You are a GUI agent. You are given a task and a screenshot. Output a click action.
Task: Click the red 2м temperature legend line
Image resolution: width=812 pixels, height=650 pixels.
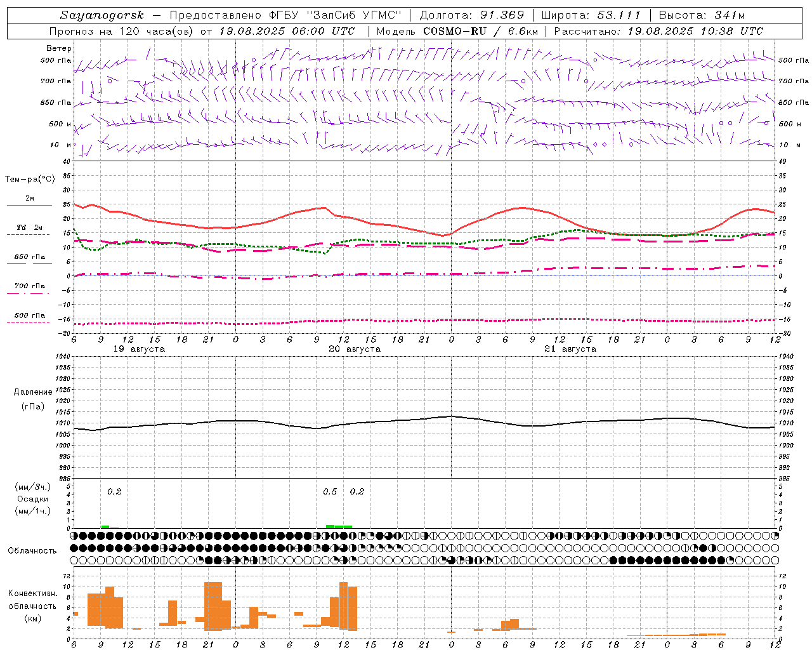pos(29,206)
